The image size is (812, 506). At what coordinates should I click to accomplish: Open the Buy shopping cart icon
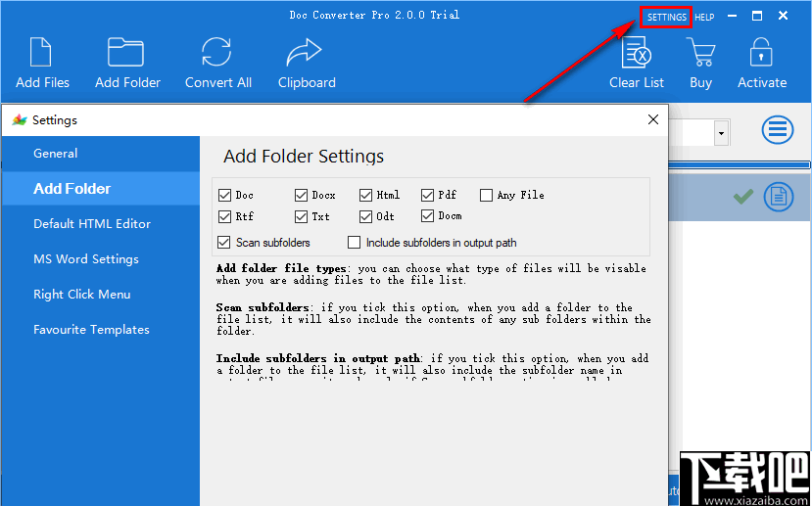(x=700, y=52)
